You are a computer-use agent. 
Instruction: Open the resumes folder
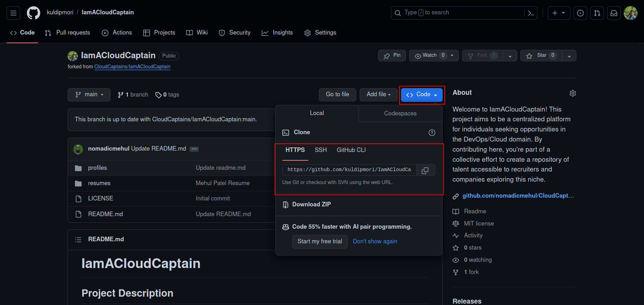click(x=99, y=183)
